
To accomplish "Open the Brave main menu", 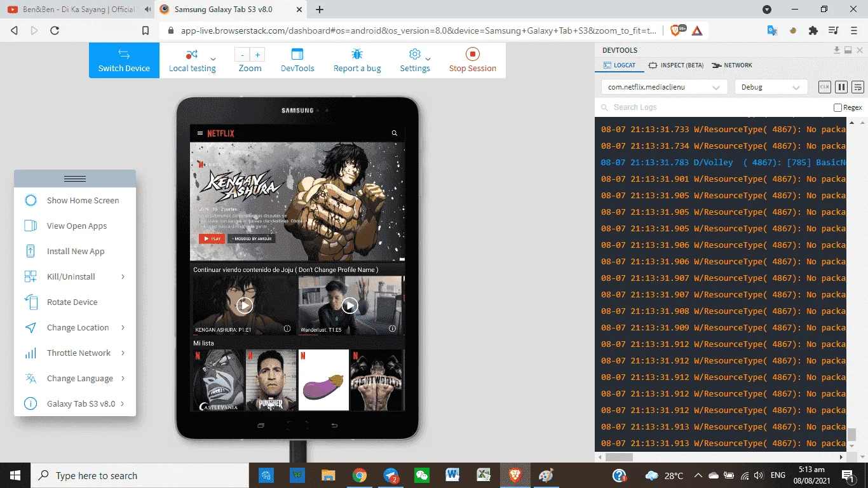I will pyautogui.click(x=853, y=30).
